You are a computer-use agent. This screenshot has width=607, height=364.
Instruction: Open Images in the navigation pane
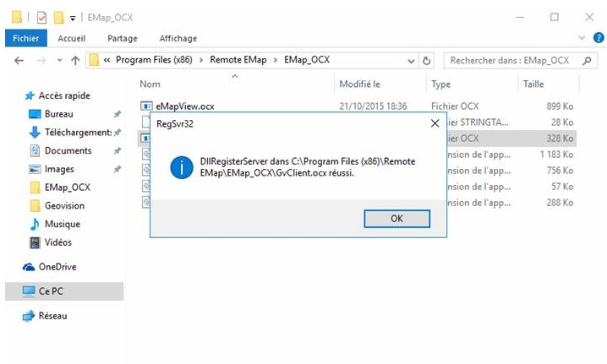59,169
